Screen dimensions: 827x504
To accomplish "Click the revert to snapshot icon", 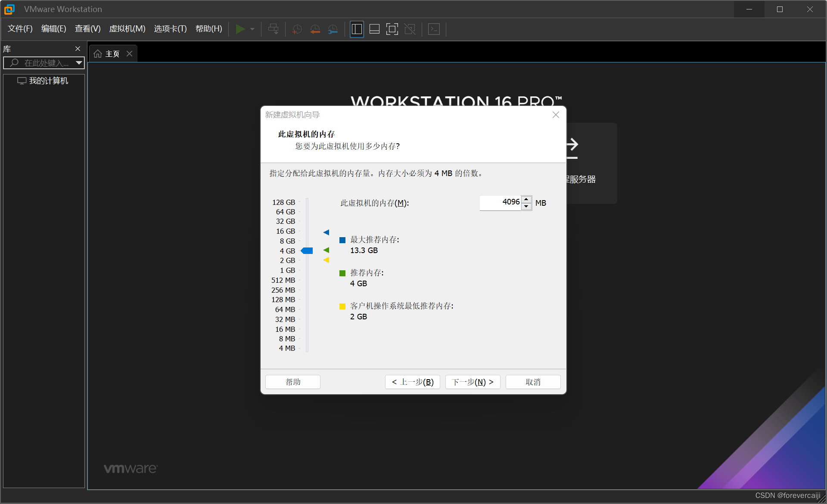I will pyautogui.click(x=315, y=29).
